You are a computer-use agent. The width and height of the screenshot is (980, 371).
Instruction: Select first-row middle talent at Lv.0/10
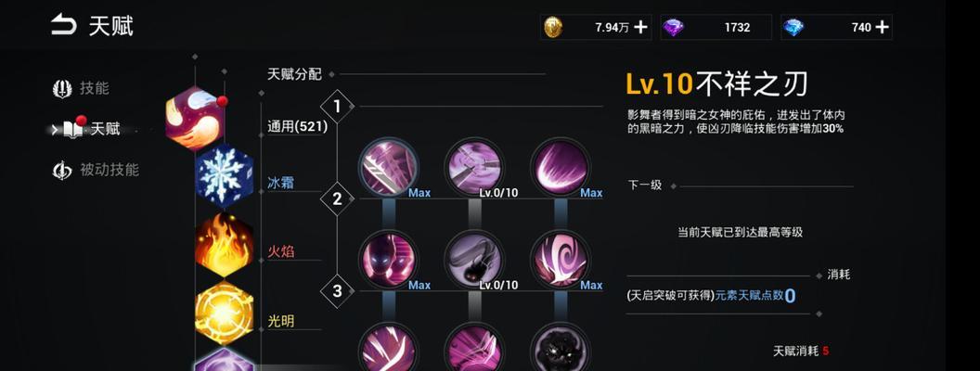tap(474, 167)
